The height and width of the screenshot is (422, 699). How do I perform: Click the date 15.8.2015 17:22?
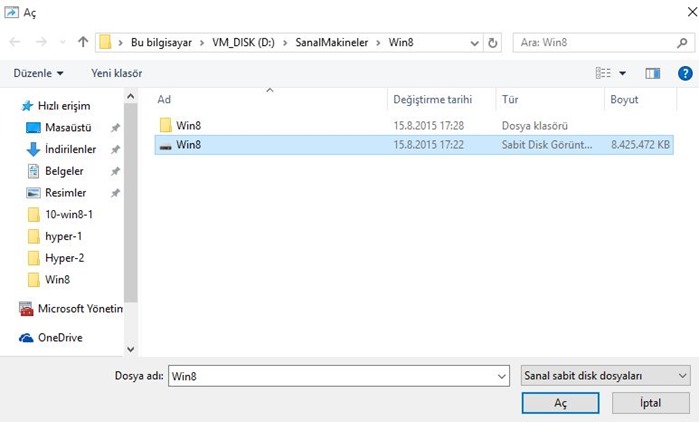tap(428, 145)
